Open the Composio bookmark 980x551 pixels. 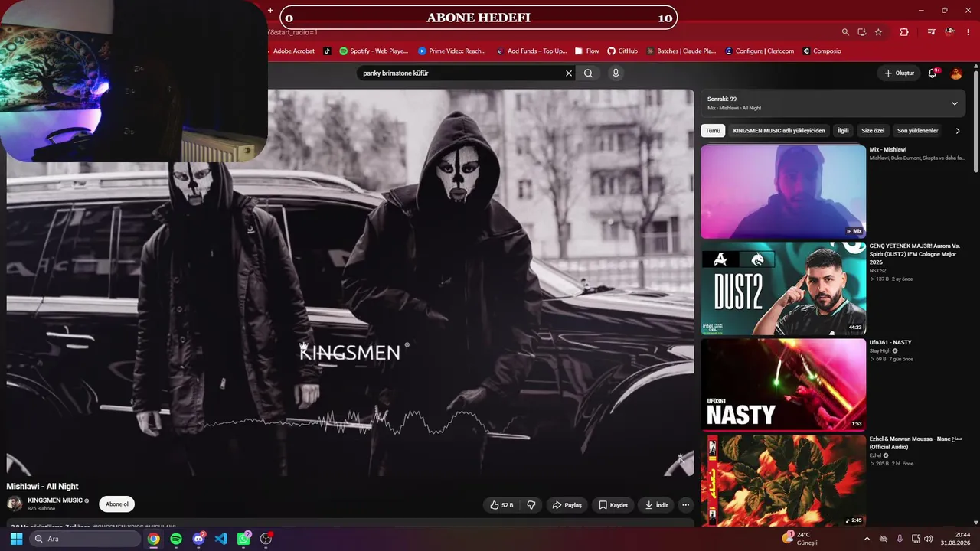(x=822, y=51)
